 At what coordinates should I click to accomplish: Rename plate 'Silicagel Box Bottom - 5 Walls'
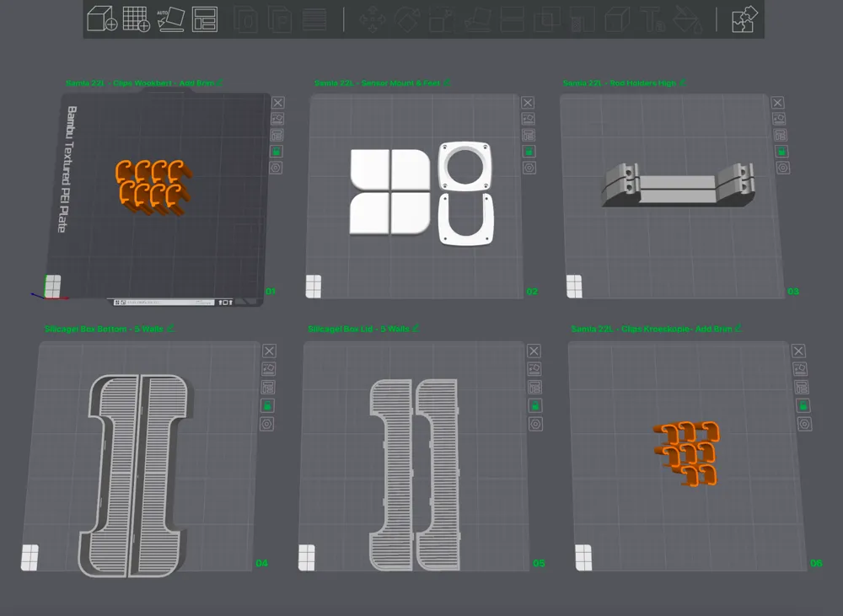click(x=170, y=328)
